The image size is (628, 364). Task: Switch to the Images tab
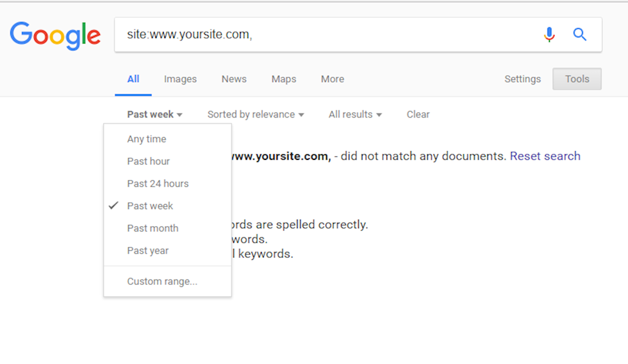pos(180,79)
